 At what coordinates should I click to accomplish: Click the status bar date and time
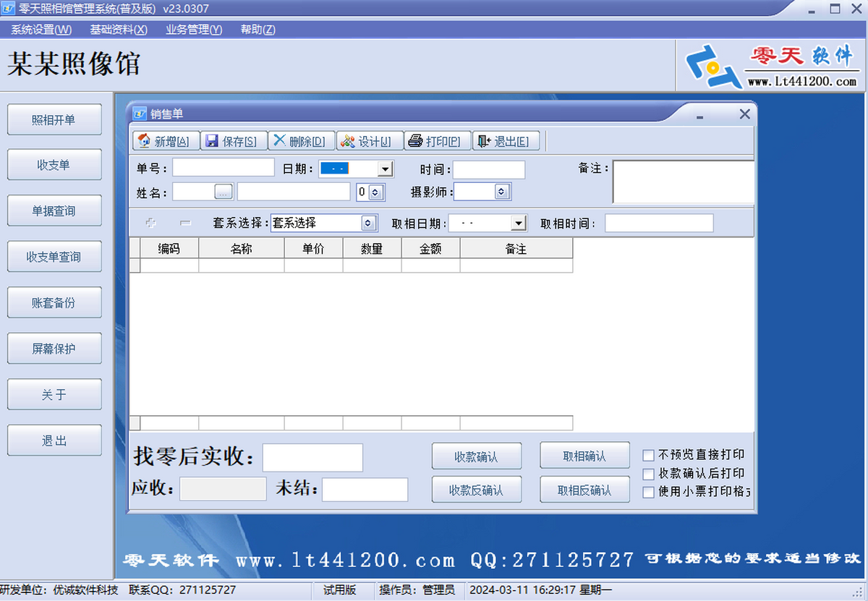(541, 590)
